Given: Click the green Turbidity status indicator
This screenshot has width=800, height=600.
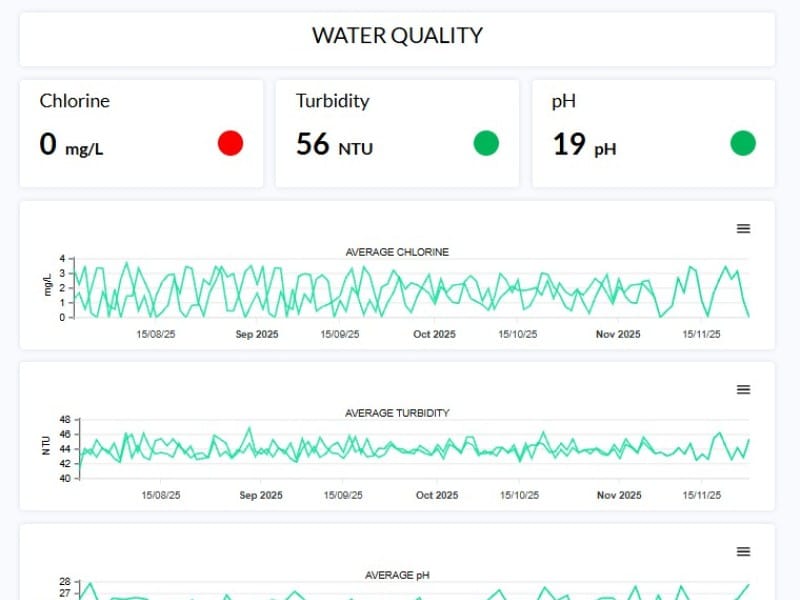Looking at the screenshot, I should 486,143.
